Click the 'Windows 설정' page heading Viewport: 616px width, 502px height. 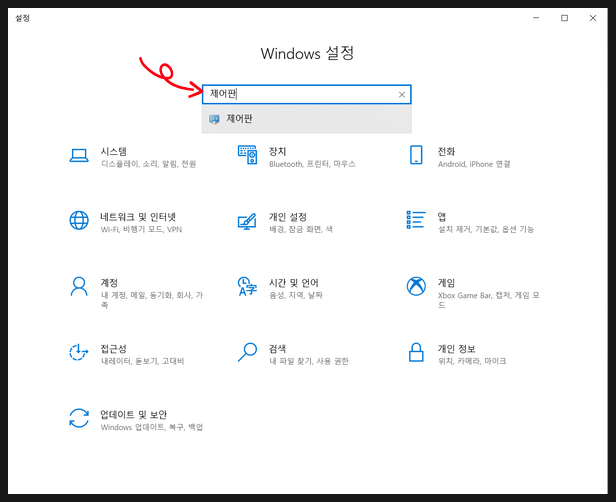pyautogui.click(x=307, y=53)
